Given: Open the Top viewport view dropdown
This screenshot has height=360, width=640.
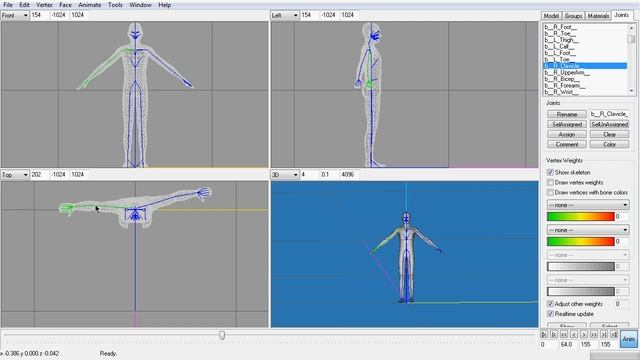Looking at the screenshot, I should tap(15, 175).
